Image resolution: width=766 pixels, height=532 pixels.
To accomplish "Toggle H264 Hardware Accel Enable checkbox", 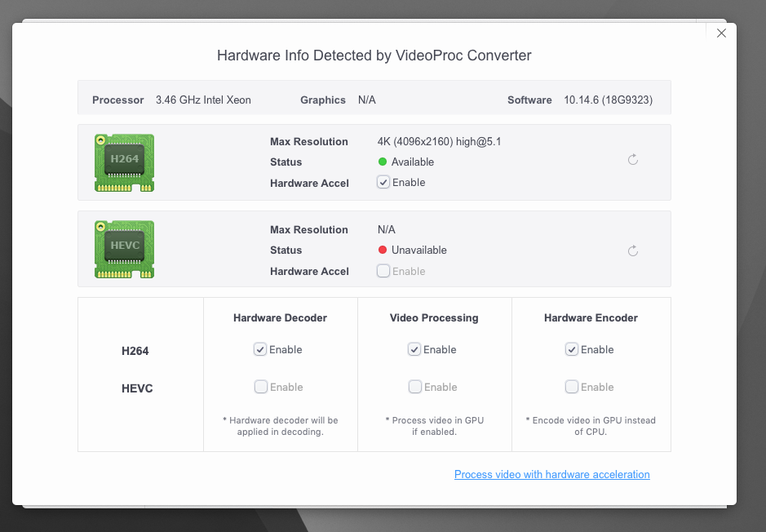I will 383,183.
